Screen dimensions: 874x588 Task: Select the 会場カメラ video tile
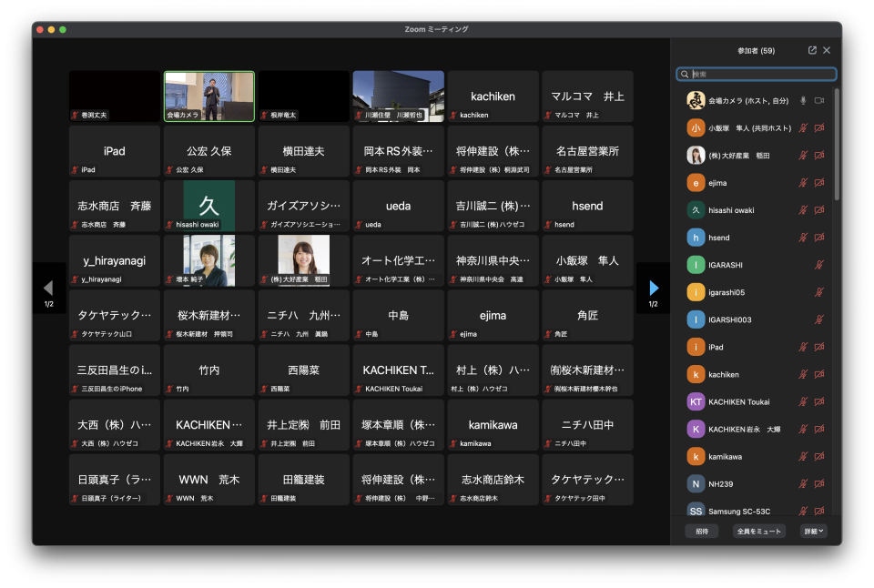(x=209, y=96)
